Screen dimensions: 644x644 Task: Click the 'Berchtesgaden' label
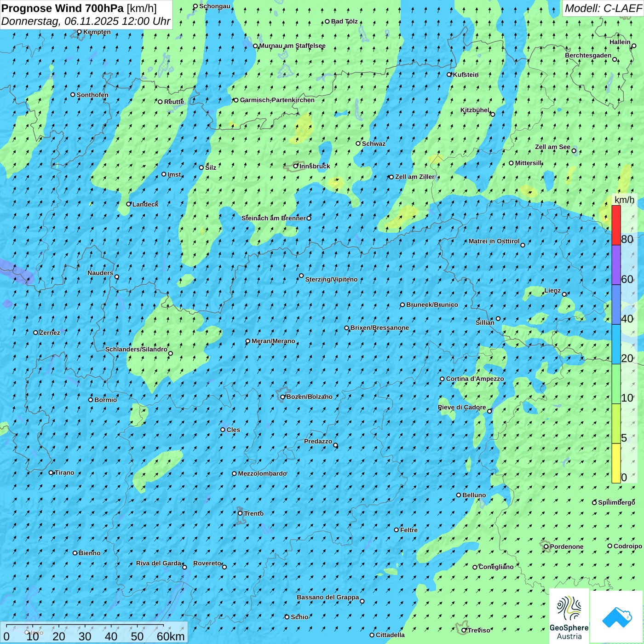point(588,55)
